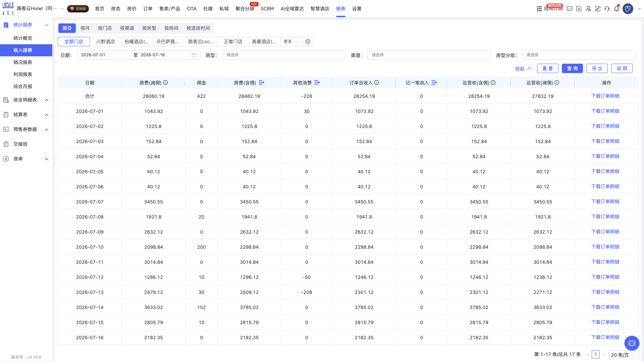Click the end date 2026-07-16 field
644x362 pixels.
(x=164, y=55)
